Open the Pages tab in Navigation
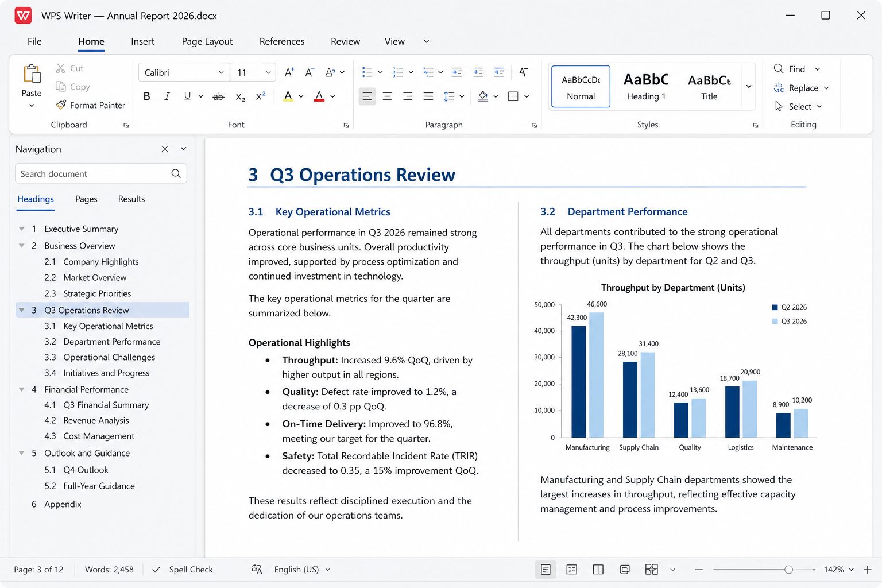This screenshot has height=588, width=882. pyautogui.click(x=86, y=199)
